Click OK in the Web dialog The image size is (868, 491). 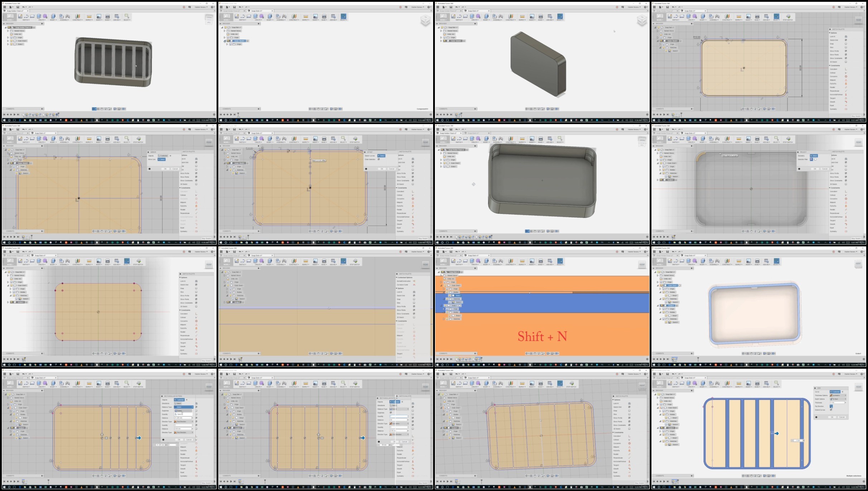[832, 417]
